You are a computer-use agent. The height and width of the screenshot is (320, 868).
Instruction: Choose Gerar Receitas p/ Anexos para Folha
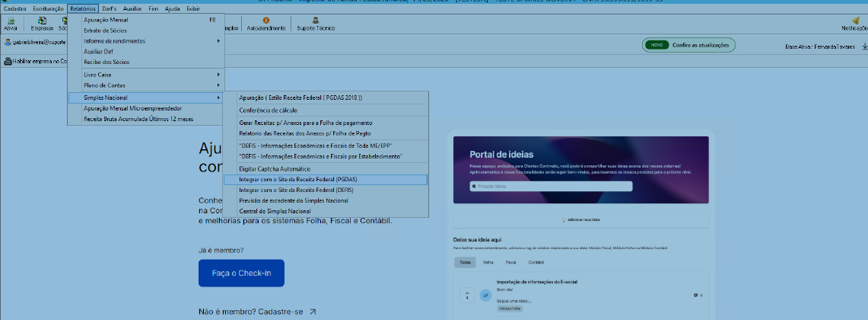coord(326,123)
